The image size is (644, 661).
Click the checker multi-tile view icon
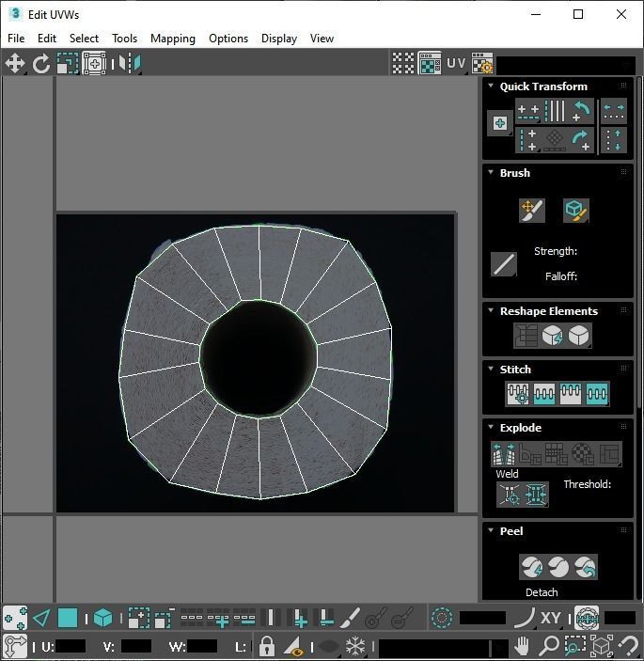pyautogui.click(x=403, y=63)
